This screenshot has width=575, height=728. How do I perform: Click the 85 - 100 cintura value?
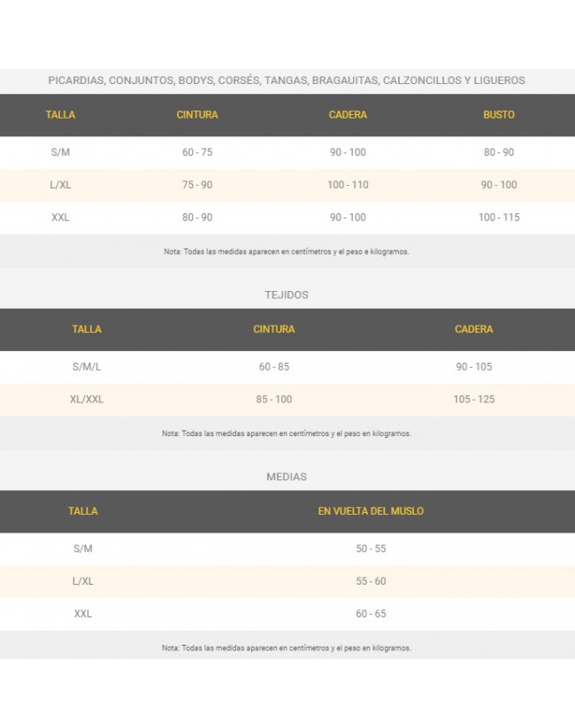pos(274,399)
